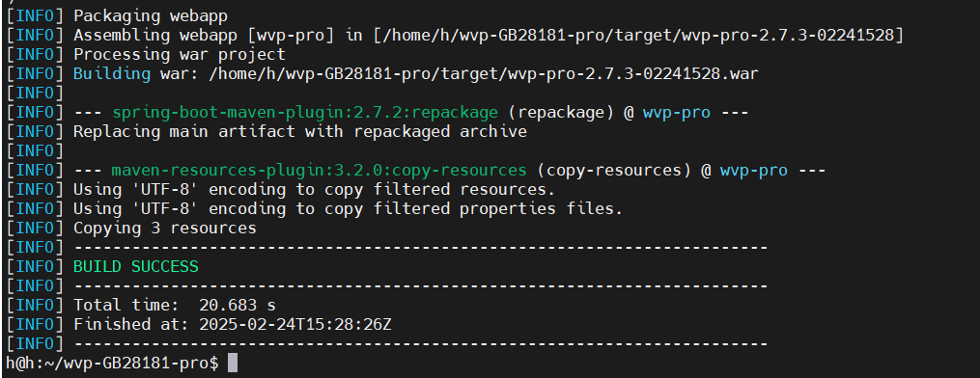
Task: Click the 'Packaging webapp' line
Action: [151, 16]
